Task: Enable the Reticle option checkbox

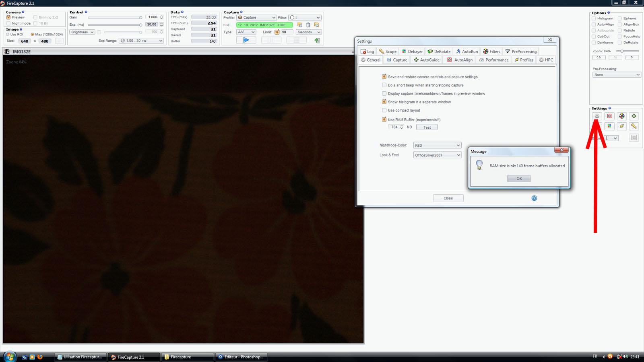Action: pyautogui.click(x=620, y=31)
